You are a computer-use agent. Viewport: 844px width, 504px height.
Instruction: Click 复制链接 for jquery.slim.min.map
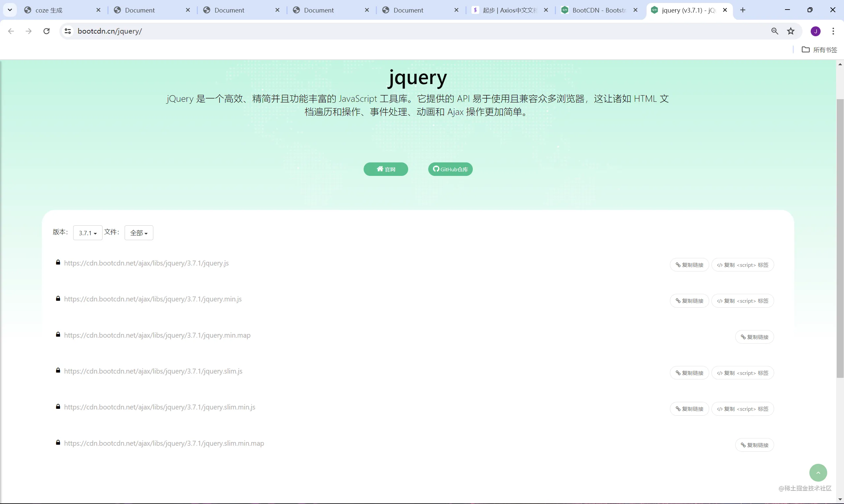755,445
